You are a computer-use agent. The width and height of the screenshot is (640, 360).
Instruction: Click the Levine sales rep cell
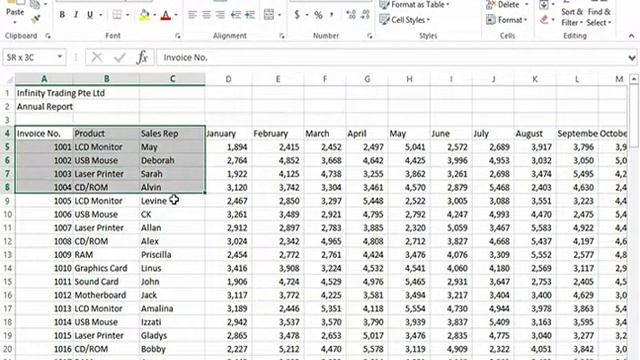tap(172, 201)
